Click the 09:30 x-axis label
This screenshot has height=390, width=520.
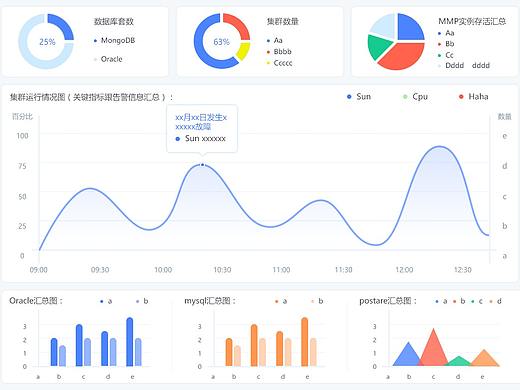click(x=100, y=270)
